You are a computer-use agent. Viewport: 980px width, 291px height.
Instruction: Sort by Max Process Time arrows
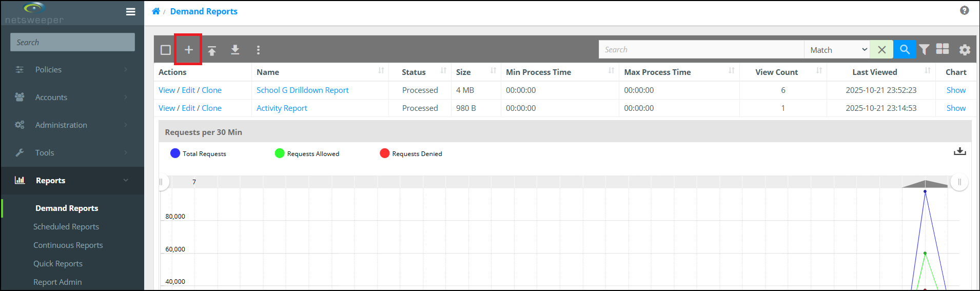731,71
